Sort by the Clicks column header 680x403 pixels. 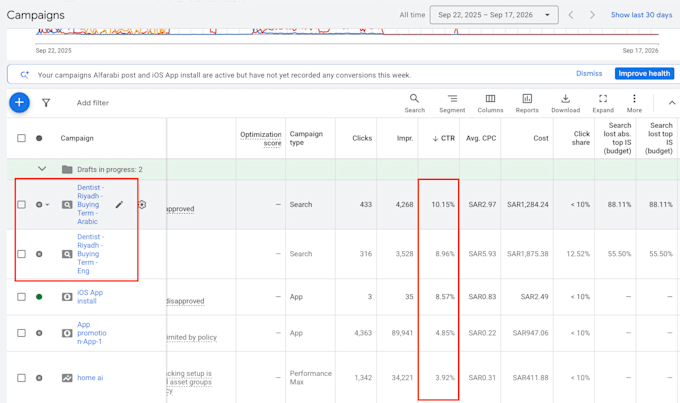[x=362, y=138]
